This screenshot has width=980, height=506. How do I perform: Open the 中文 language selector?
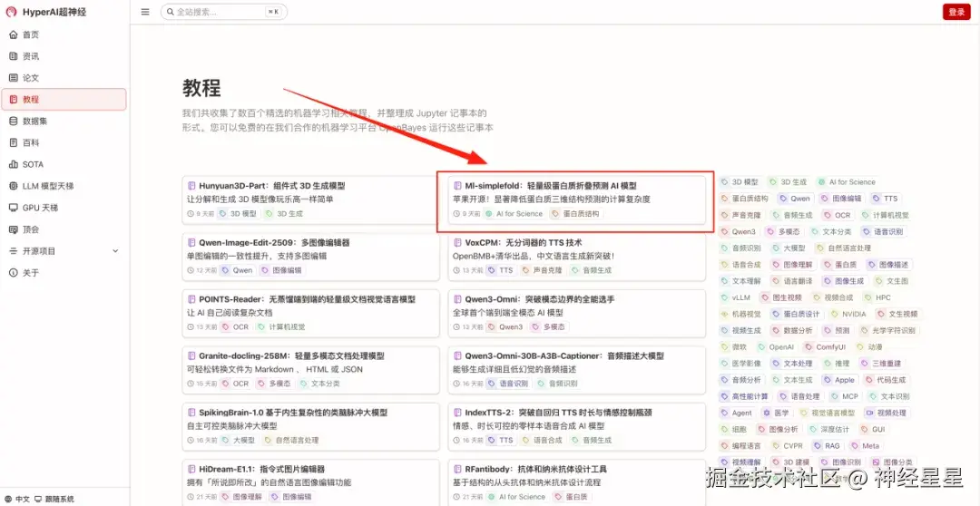point(17,499)
